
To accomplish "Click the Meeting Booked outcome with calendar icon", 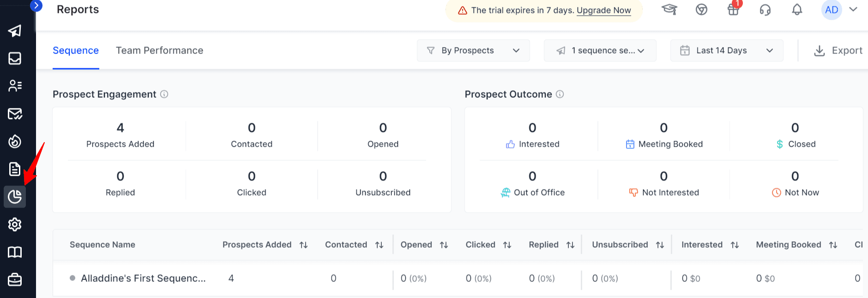I will (x=664, y=135).
